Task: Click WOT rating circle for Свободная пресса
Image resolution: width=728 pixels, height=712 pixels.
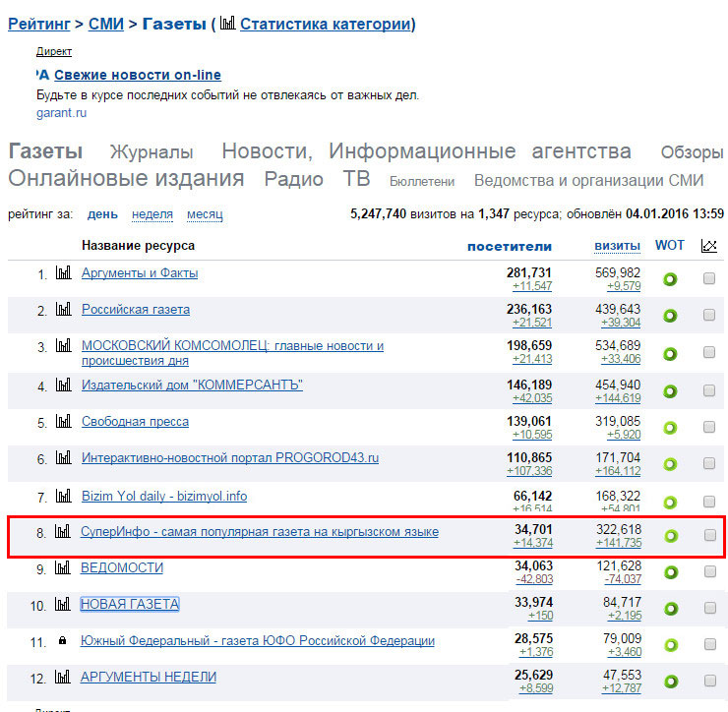Action: 670,428
